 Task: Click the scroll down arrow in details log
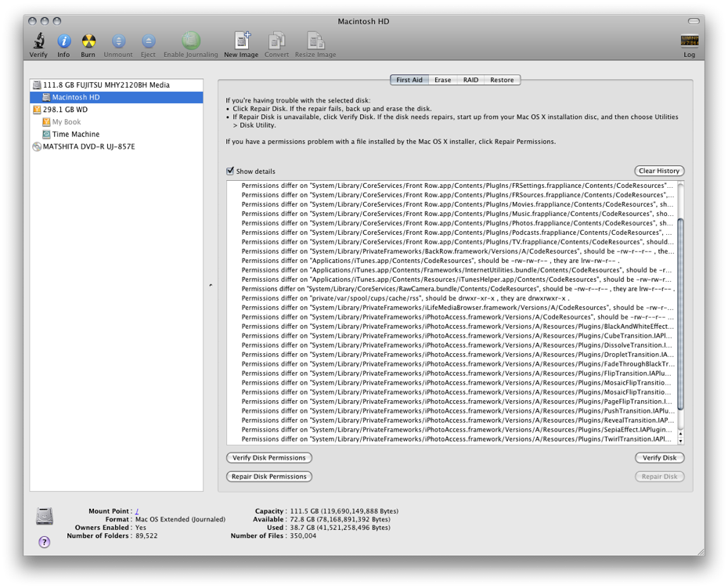(x=681, y=441)
